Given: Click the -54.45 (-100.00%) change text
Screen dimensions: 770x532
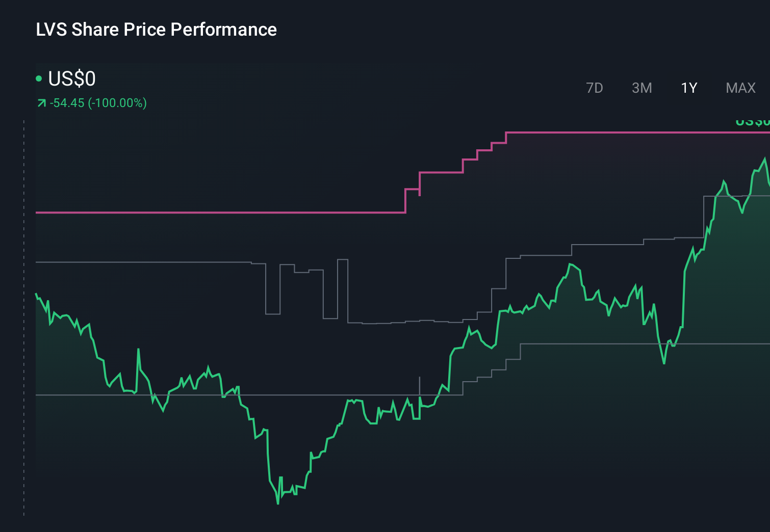Looking at the screenshot, I should 98,103.
